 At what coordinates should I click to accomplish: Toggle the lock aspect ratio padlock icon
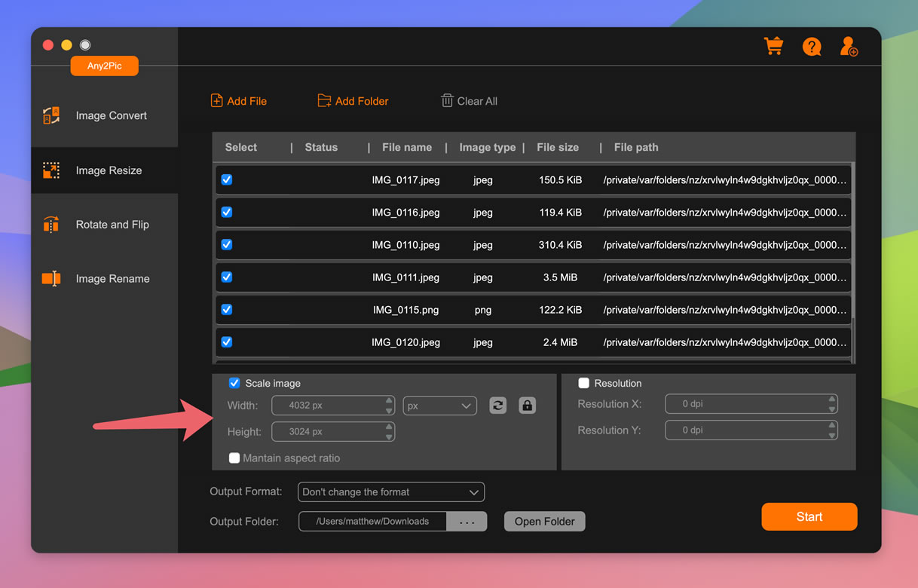528,406
